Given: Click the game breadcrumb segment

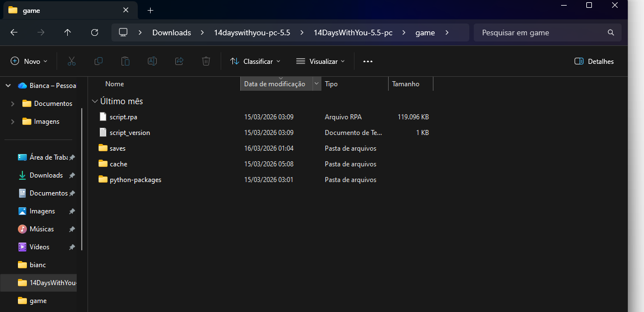Looking at the screenshot, I should click(425, 32).
